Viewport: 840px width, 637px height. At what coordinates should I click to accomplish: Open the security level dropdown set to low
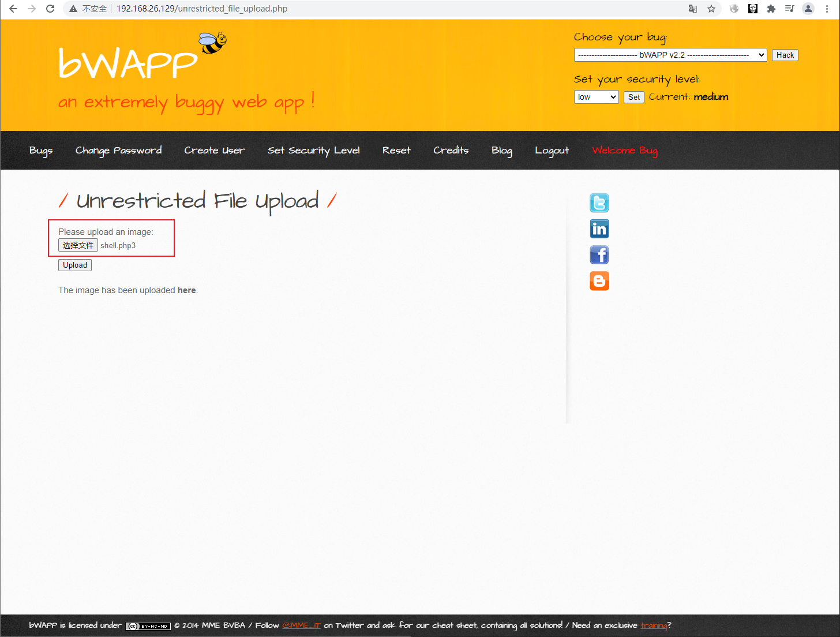(597, 97)
